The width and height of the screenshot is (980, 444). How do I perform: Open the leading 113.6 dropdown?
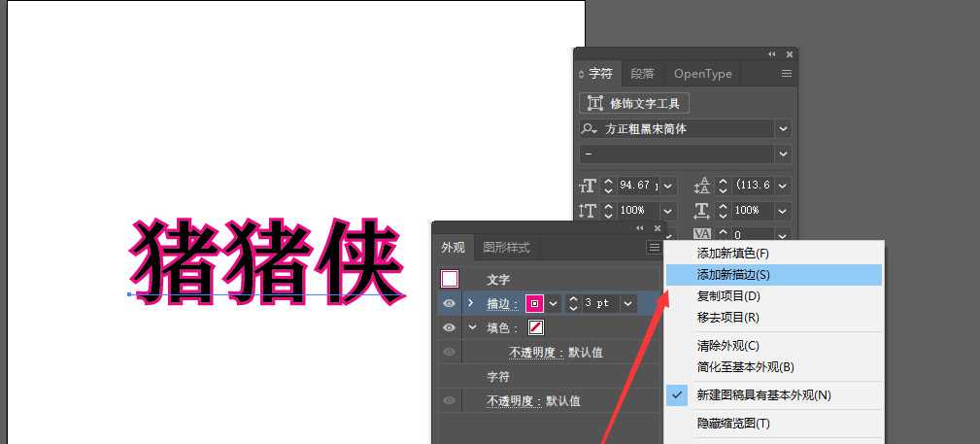coord(783,186)
